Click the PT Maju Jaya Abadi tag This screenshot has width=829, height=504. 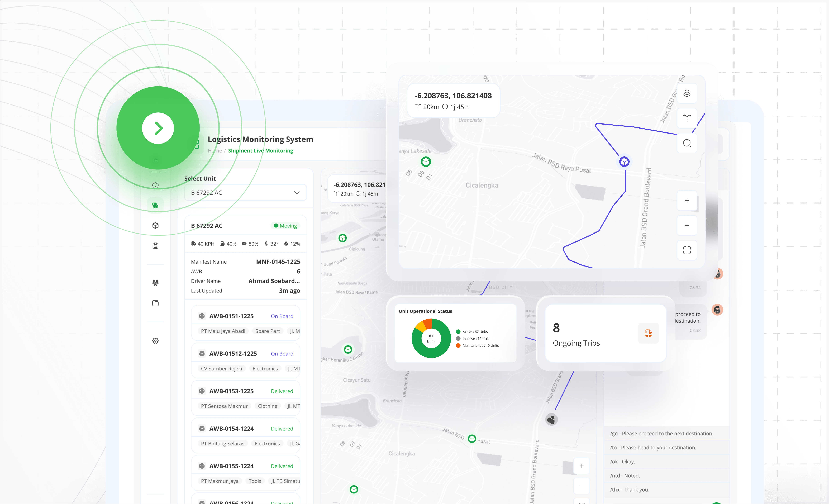click(223, 331)
